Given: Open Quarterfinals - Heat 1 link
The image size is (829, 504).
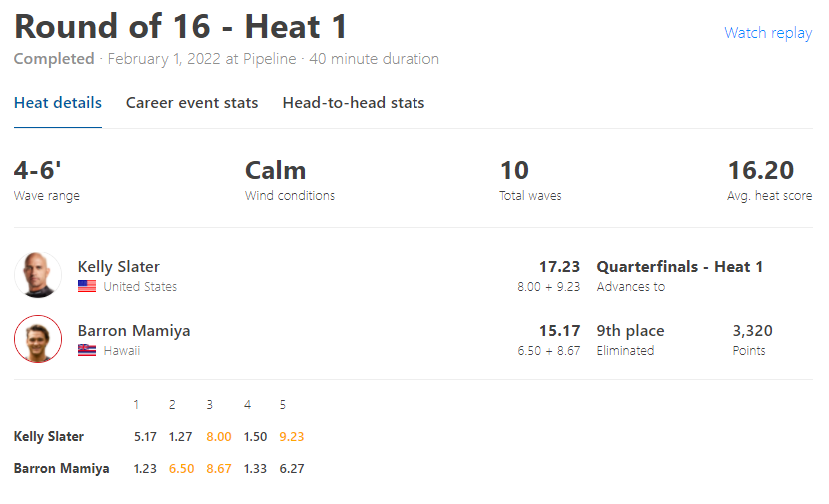Looking at the screenshot, I should 680,267.
